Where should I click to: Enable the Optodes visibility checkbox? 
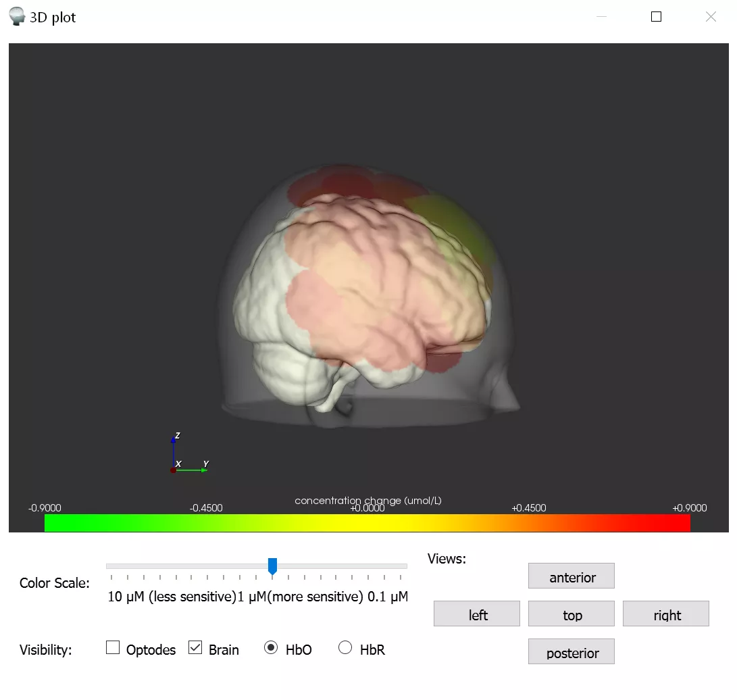pyautogui.click(x=112, y=647)
